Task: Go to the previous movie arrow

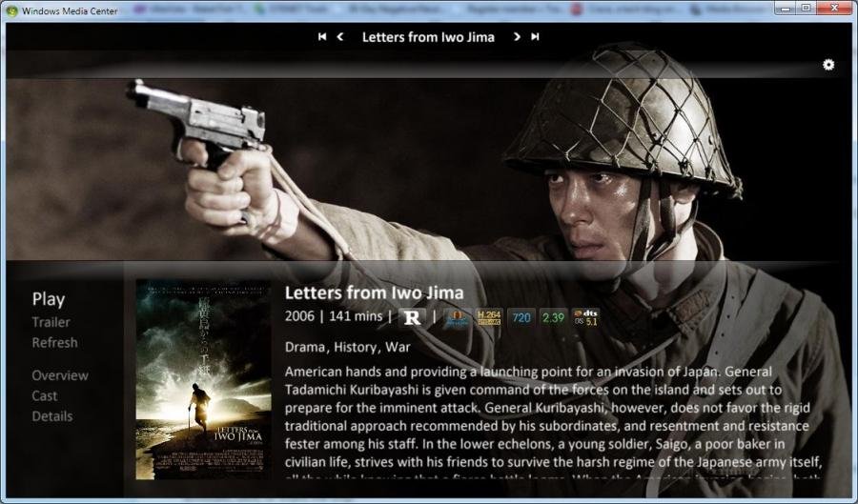Action: [340, 36]
